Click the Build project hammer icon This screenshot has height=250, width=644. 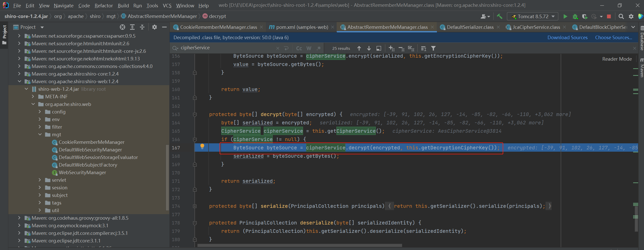[499, 16]
